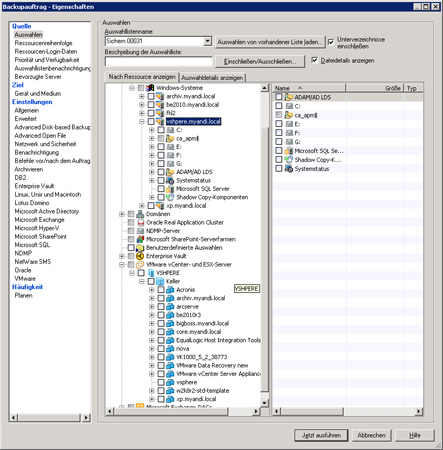Collapse the Keller tree node
Image resolution: width=443 pixels, height=450 pixels.
[142, 281]
